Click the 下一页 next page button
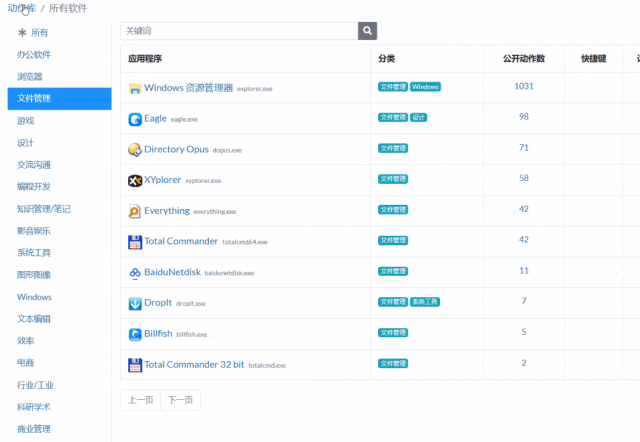 [x=180, y=400]
